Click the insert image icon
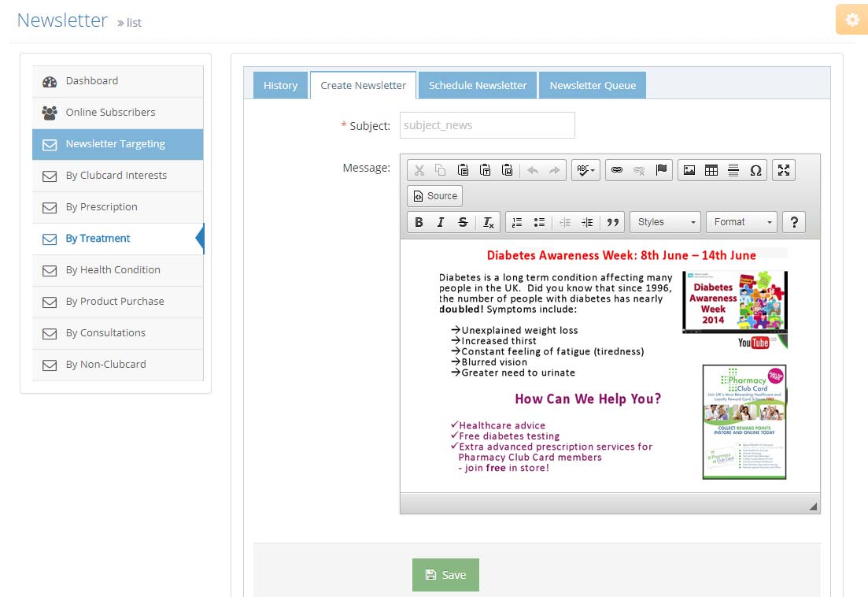 689,170
